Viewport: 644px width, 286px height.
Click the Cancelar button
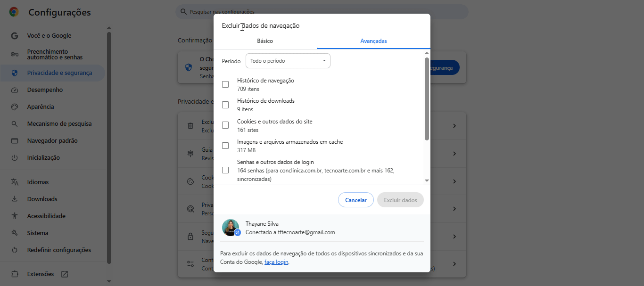point(356,200)
